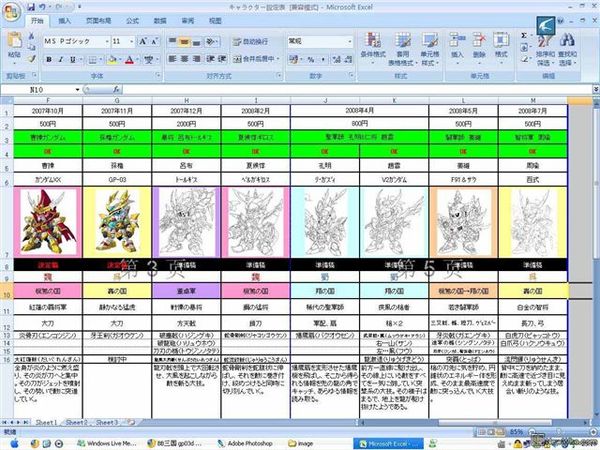
Task: Open Windows Live Messenger taskbar button
Action: coord(107,443)
